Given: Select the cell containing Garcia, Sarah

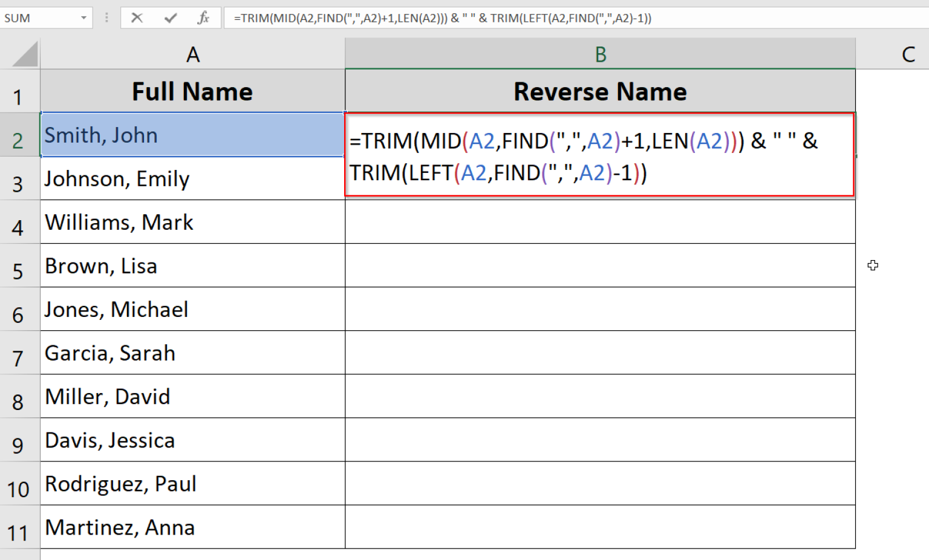Looking at the screenshot, I should click(x=192, y=353).
